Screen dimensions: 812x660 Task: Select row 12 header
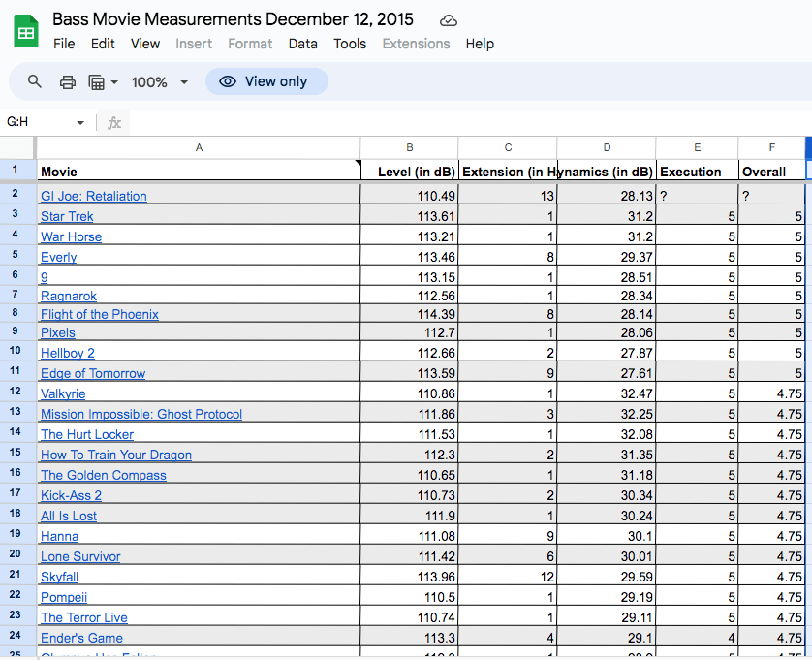(15, 392)
